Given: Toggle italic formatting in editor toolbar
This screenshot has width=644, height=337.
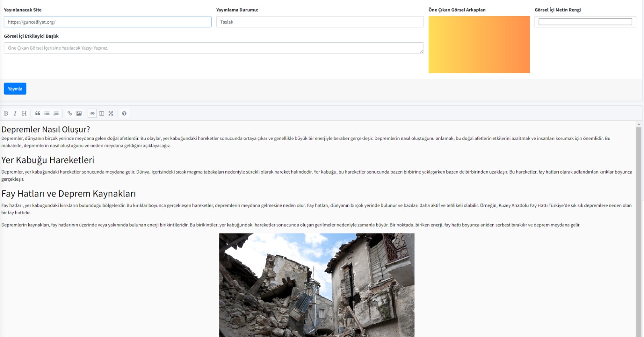Looking at the screenshot, I should 15,114.
